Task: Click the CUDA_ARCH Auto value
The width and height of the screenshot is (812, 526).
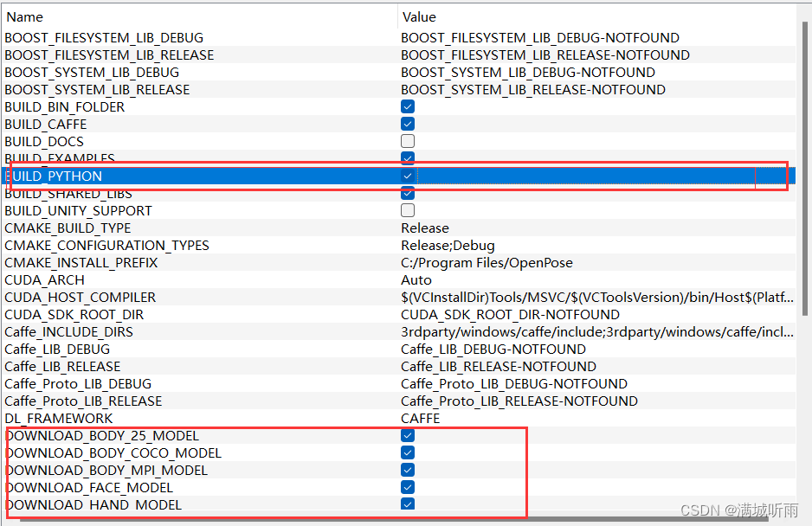Action: click(x=416, y=279)
